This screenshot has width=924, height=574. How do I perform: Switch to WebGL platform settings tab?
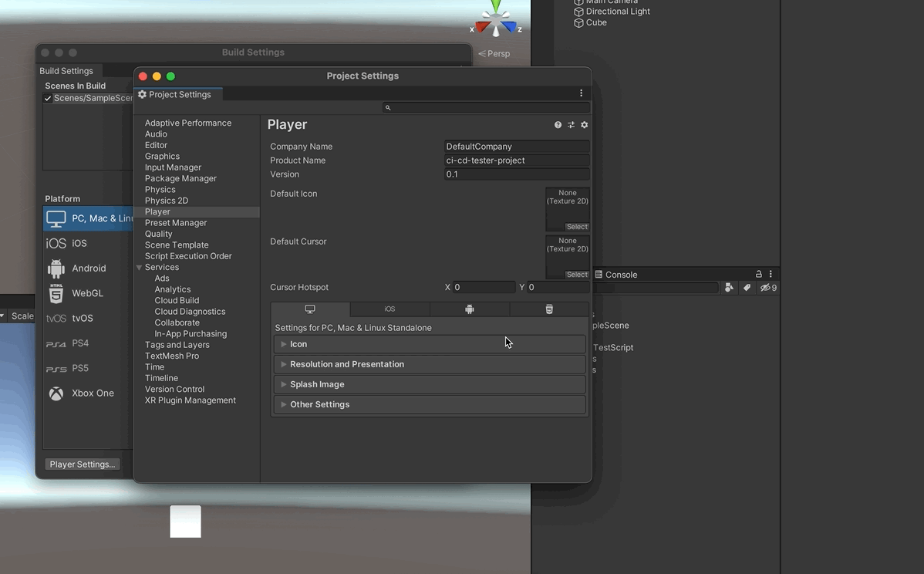(x=548, y=309)
